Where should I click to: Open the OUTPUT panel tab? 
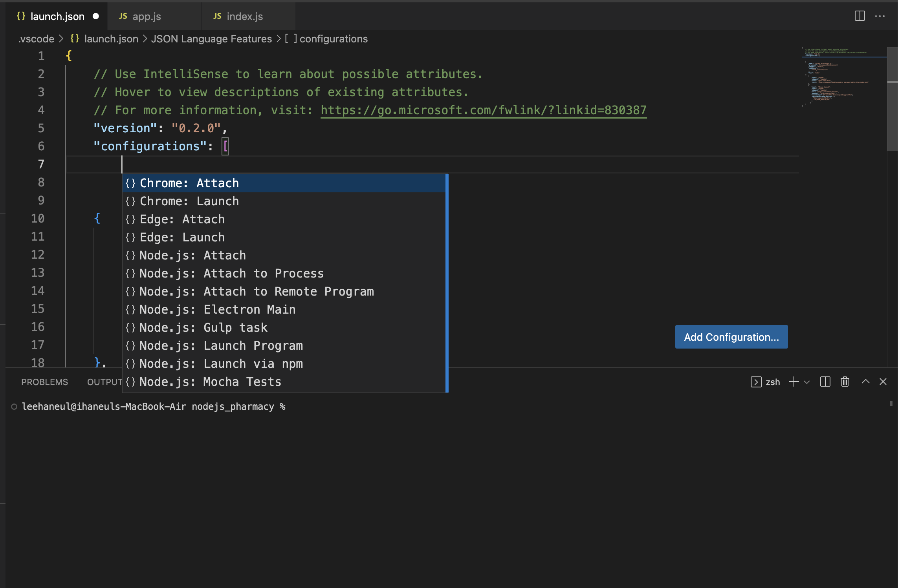click(104, 382)
